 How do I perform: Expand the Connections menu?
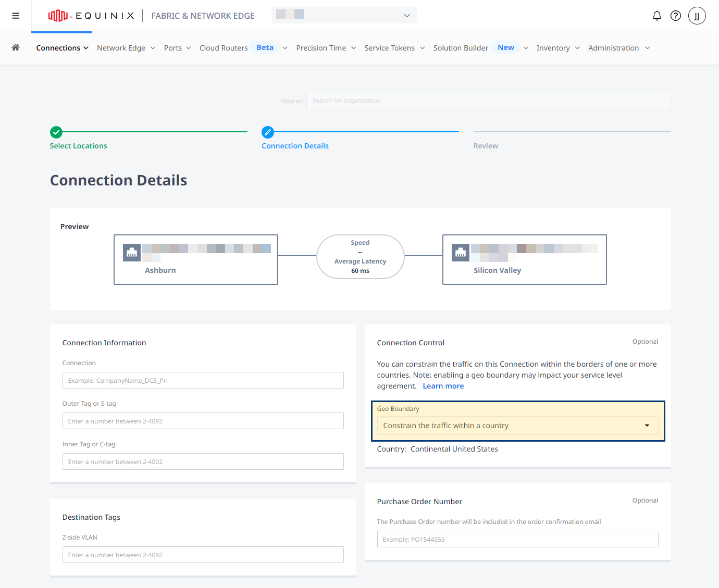[62, 48]
